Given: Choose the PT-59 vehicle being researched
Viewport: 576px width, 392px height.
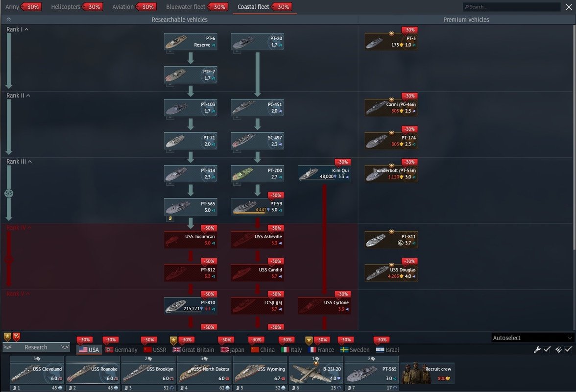Looking at the screenshot, I should pos(258,207).
